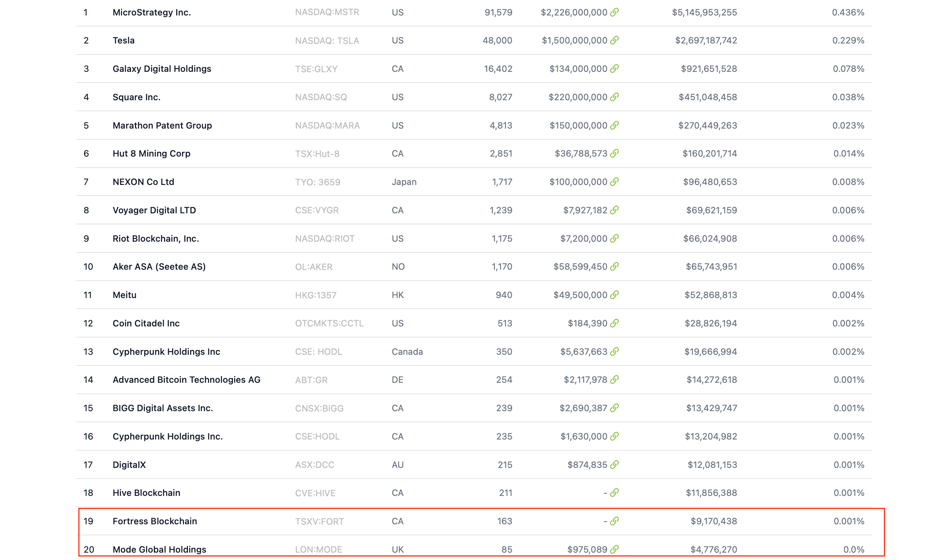Click the NASDAQ: TSLA ticker
Screen dimensions: 949x560
point(327,41)
